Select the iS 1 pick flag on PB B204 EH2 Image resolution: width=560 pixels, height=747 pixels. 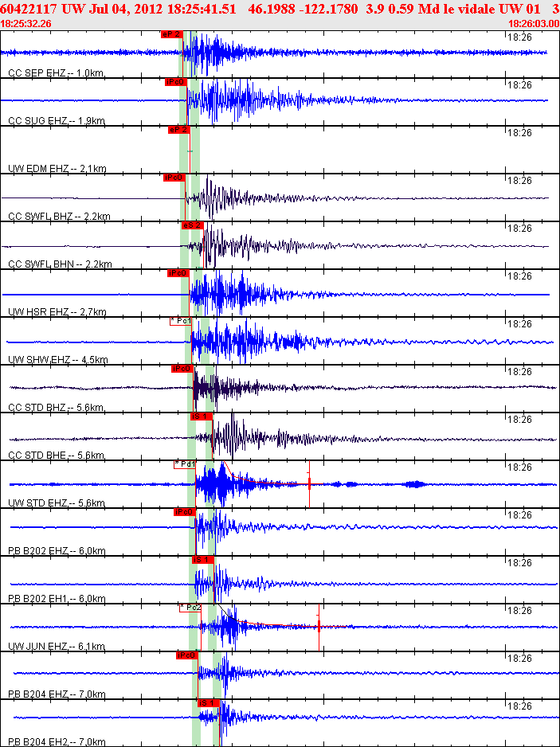[x=208, y=702]
